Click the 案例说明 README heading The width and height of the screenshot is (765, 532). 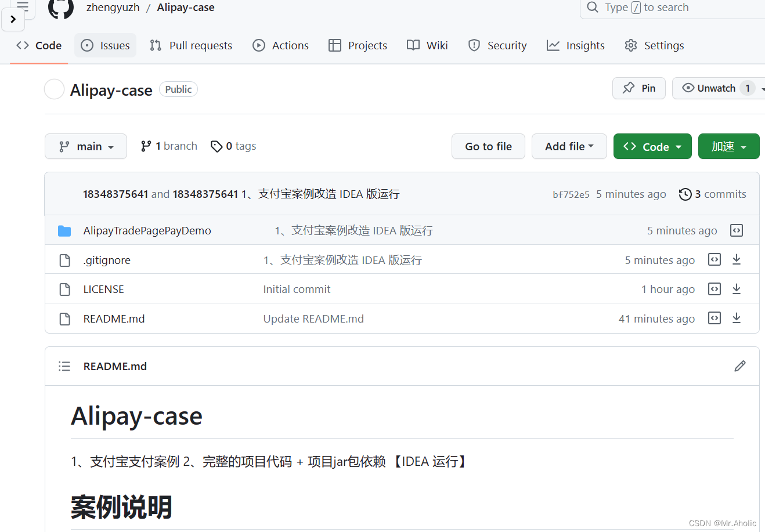click(x=121, y=507)
